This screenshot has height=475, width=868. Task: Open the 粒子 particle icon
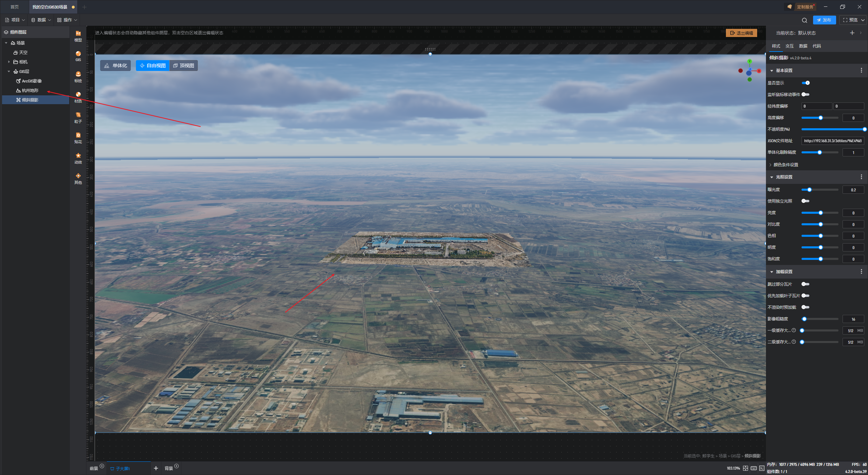click(x=78, y=117)
